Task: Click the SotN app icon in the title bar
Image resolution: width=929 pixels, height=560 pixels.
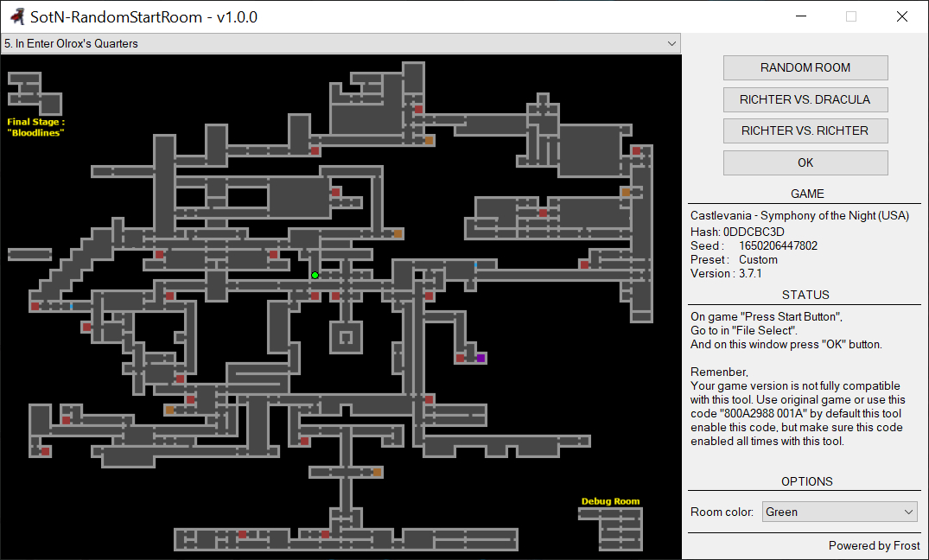Action: coord(17,16)
